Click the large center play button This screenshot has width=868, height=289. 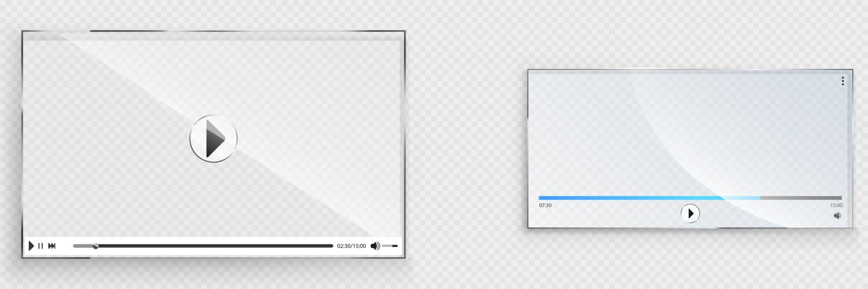coord(214,138)
